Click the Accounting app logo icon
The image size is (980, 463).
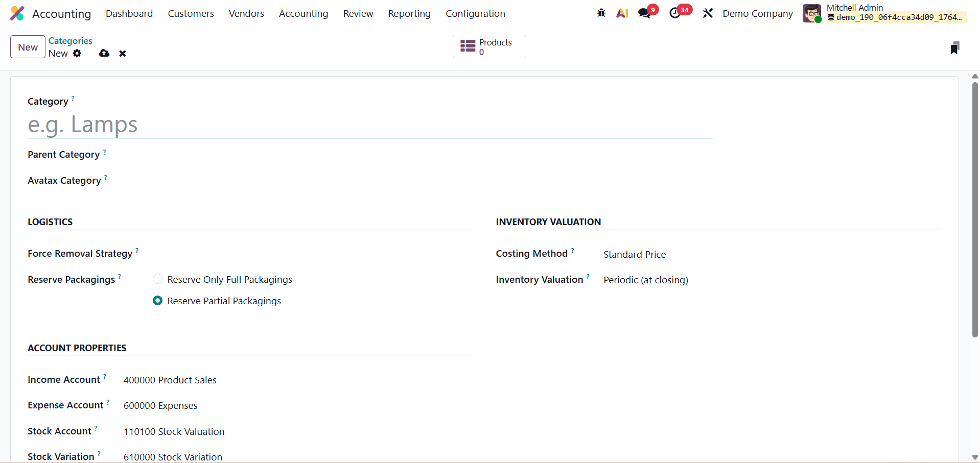click(x=17, y=13)
